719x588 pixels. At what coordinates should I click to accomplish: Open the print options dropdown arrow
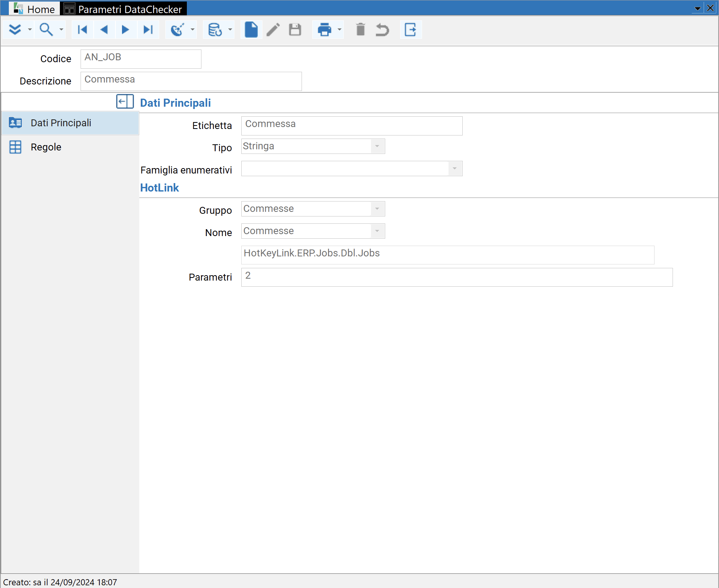340,30
